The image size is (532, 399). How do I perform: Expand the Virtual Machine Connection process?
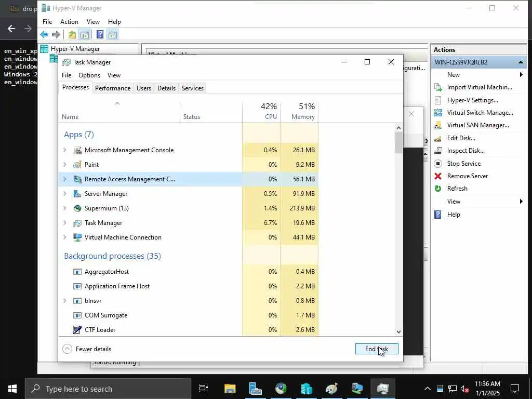pos(65,237)
